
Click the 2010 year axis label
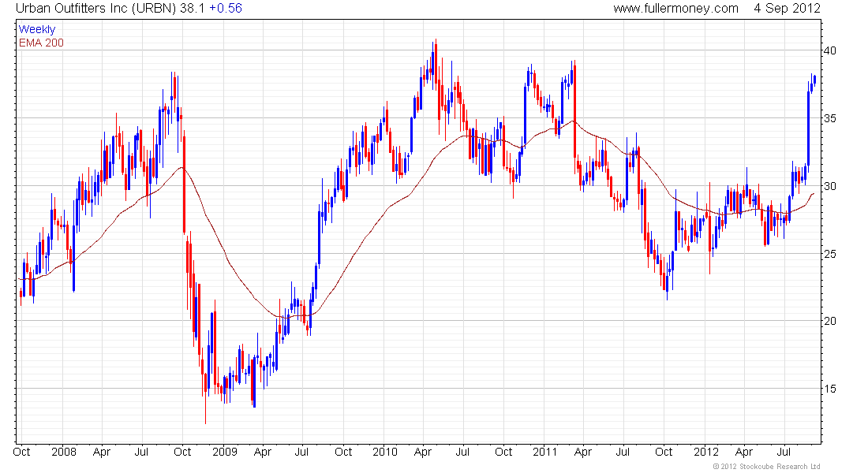pyautogui.click(x=385, y=452)
